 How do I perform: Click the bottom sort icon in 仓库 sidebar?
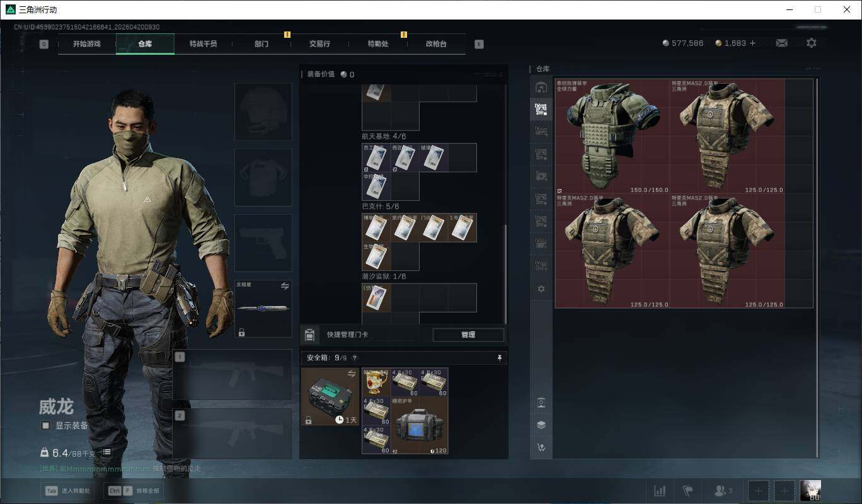click(x=541, y=447)
